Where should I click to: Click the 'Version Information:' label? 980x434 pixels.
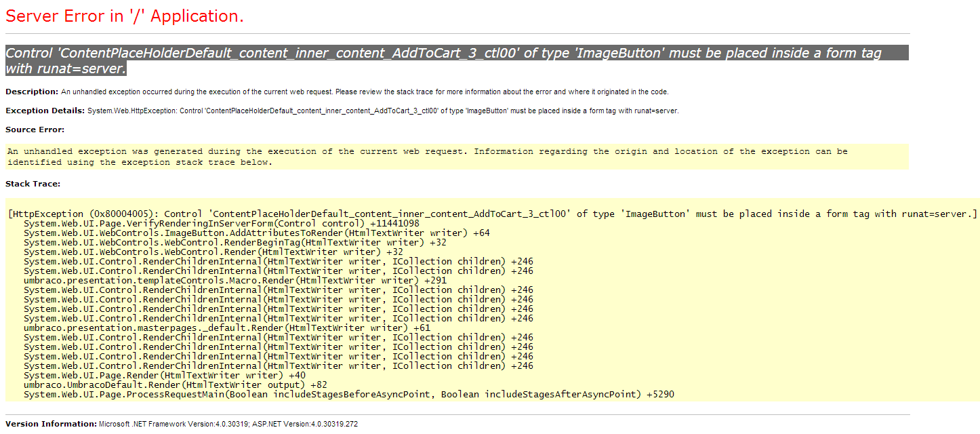pos(51,424)
